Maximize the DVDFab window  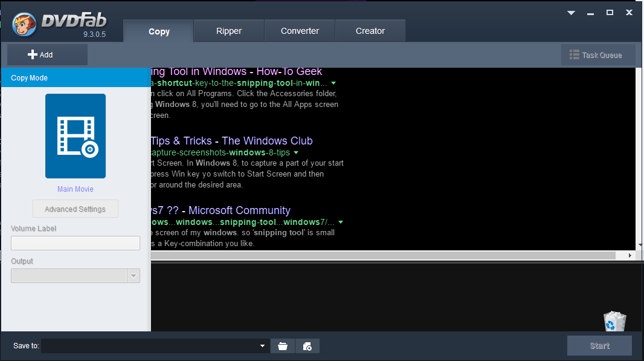tap(610, 13)
